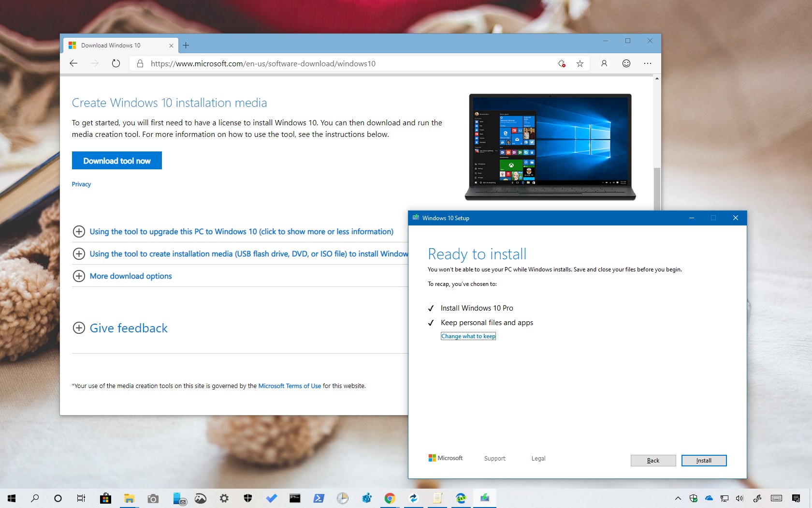Launch Google Chrome from the taskbar
The height and width of the screenshot is (508, 812).
tap(390, 498)
